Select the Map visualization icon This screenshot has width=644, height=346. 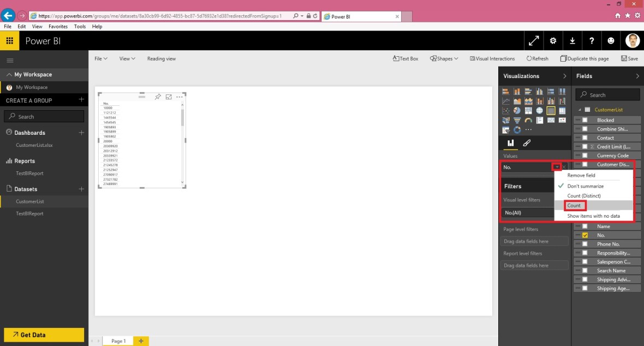click(540, 110)
